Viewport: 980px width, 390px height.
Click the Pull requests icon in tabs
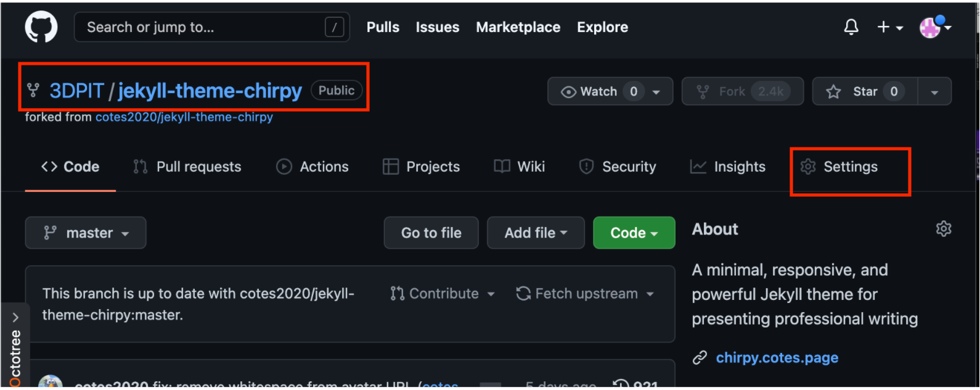point(141,167)
